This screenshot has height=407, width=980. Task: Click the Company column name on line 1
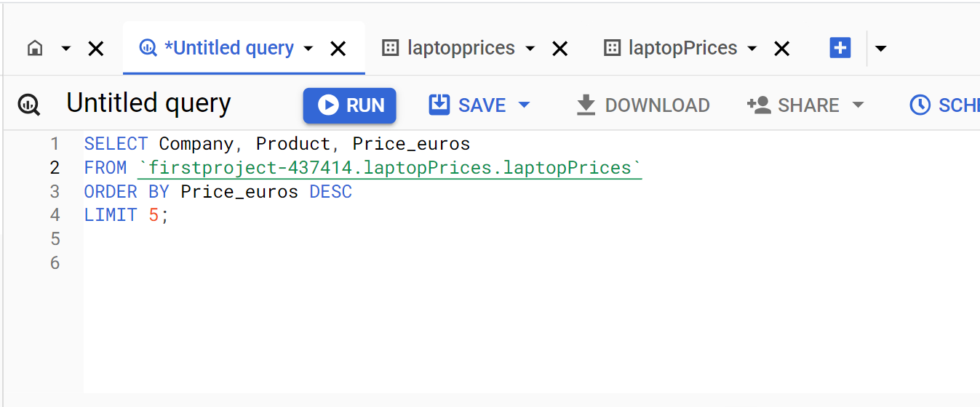click(196, 144)
